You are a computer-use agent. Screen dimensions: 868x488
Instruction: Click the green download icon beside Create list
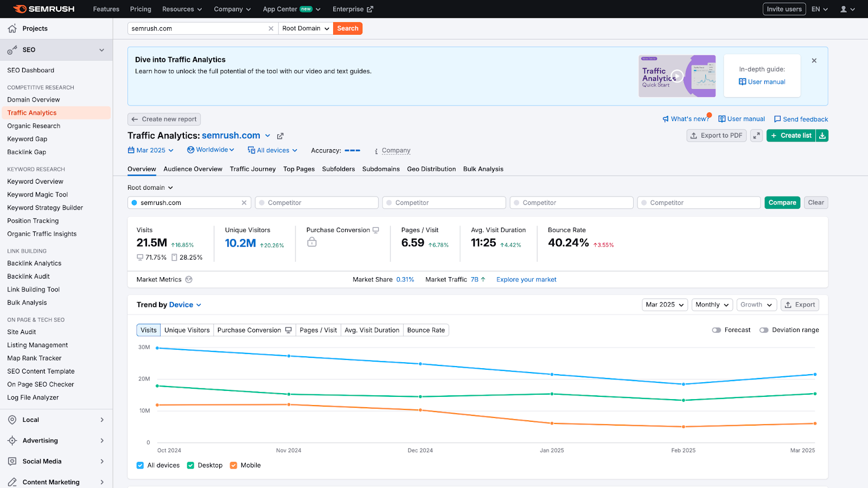pyautogui.click(x=822, y=136)
